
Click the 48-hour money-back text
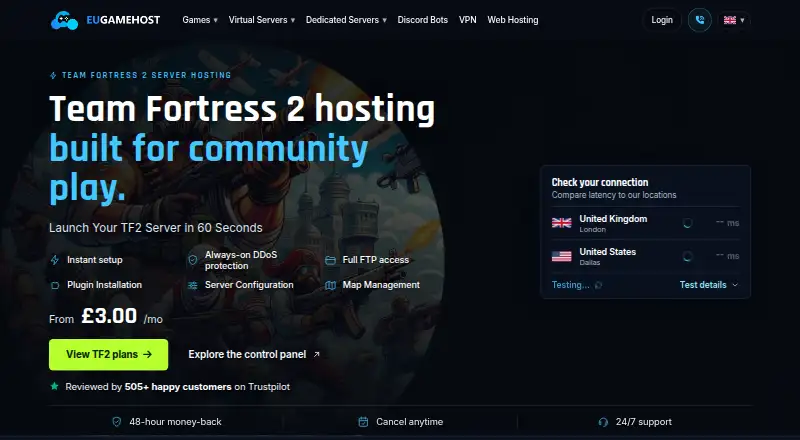tap(176, 422)
